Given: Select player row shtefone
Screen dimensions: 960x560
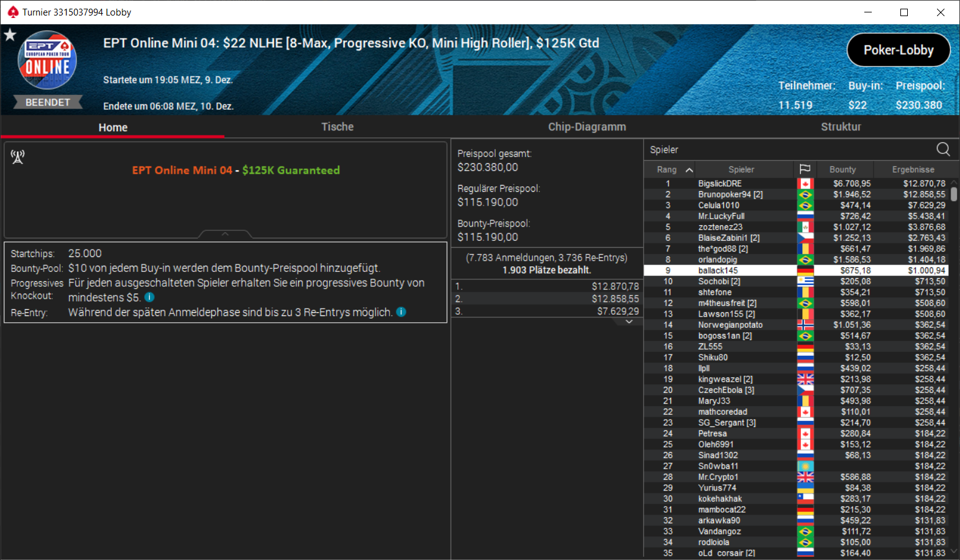Looking at the screenshot, I should pos(797,292).
